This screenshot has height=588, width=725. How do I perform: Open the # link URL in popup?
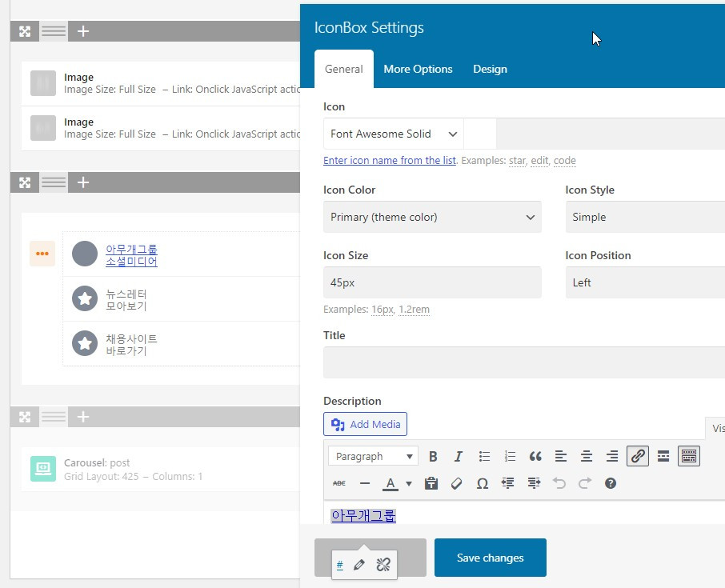340,565
